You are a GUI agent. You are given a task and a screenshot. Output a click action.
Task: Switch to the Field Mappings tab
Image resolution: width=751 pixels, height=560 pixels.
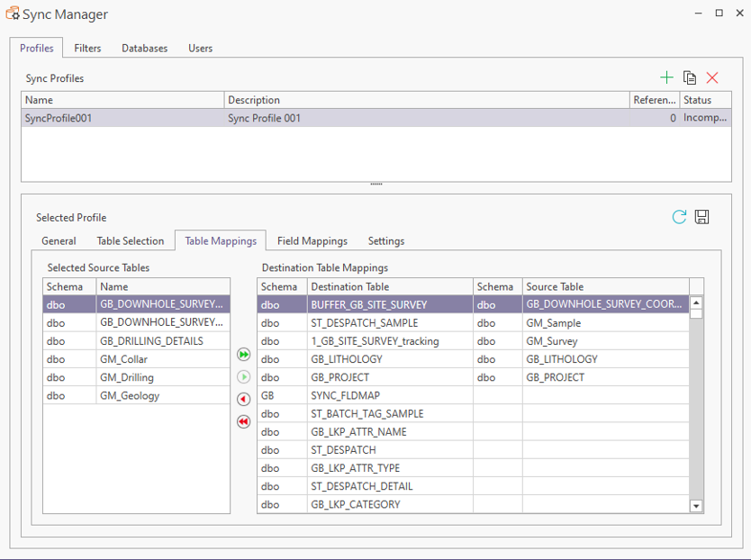[312, 241]
